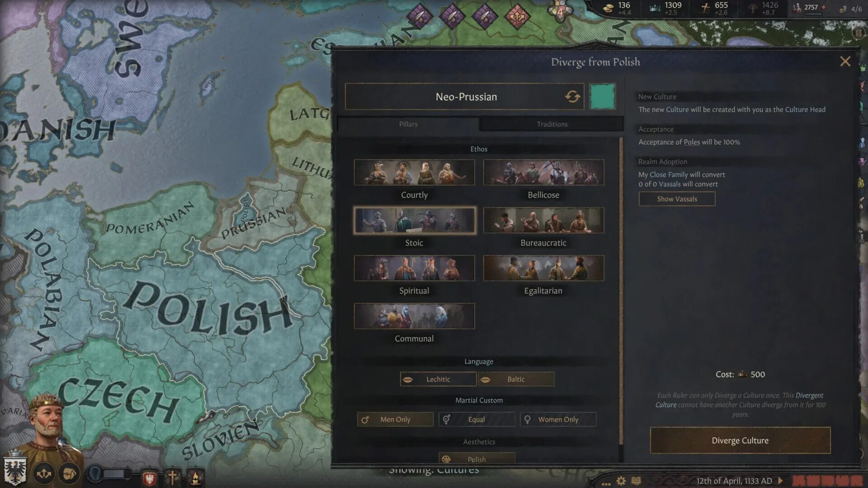The height and width of the screenshot is (488, 868).
Task: Click the Show Vassals button
Action: [x=677, y=199]
